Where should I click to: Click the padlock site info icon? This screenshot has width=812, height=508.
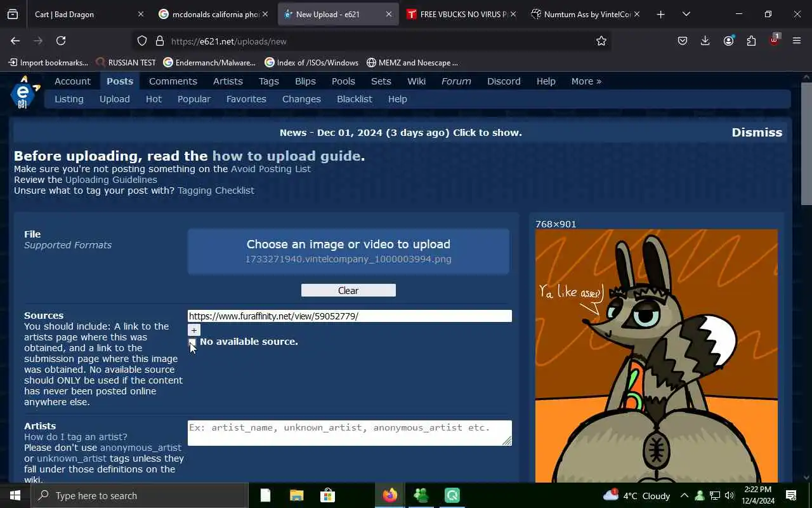coord(159,41)
